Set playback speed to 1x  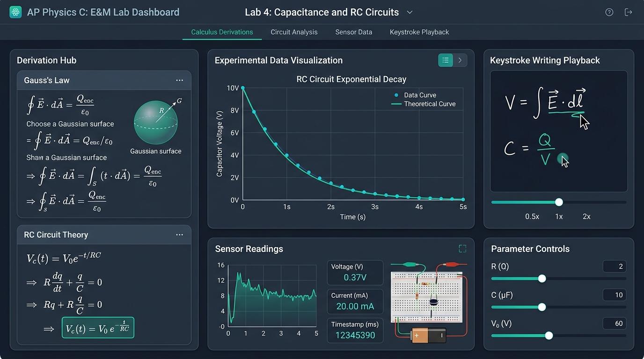(x=559, y=216)
